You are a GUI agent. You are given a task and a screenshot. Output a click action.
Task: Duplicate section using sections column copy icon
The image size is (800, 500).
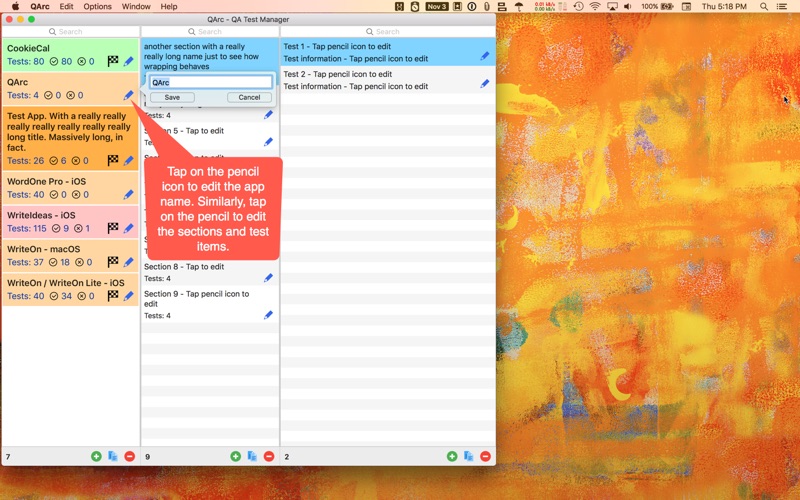pos(252,456)
